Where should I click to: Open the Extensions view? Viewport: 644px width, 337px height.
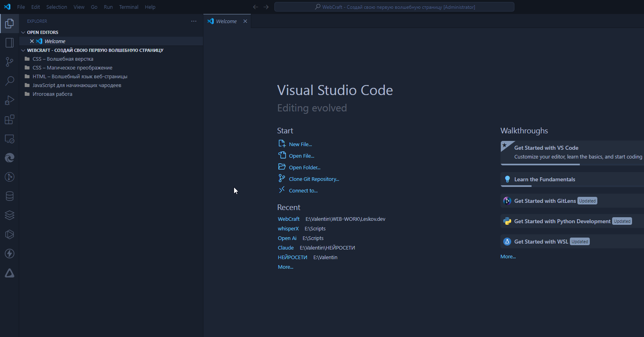10,119
